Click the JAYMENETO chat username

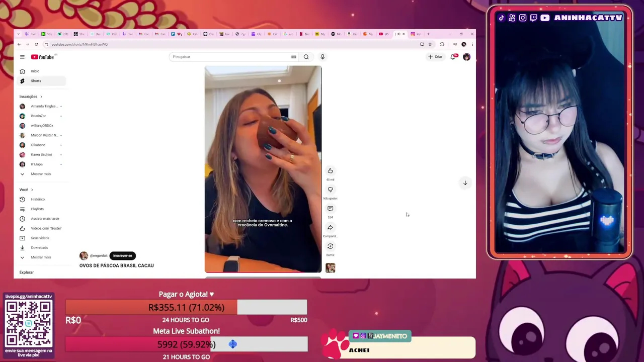390,336
